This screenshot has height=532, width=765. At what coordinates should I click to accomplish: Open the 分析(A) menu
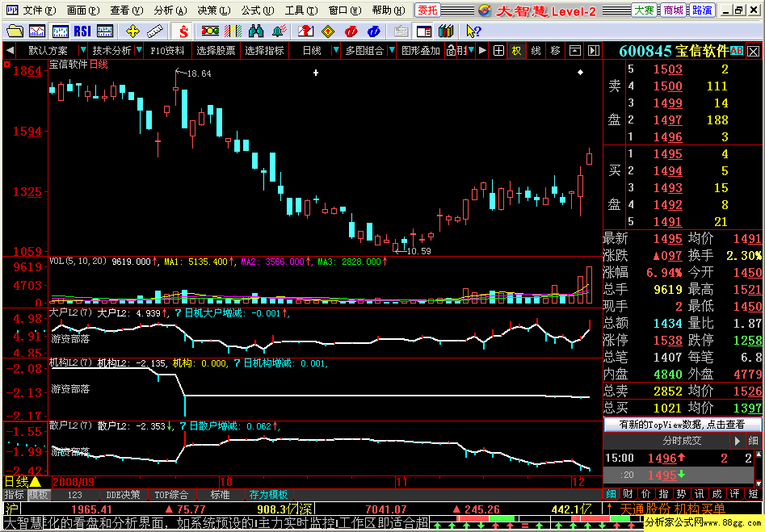[170, 10]
